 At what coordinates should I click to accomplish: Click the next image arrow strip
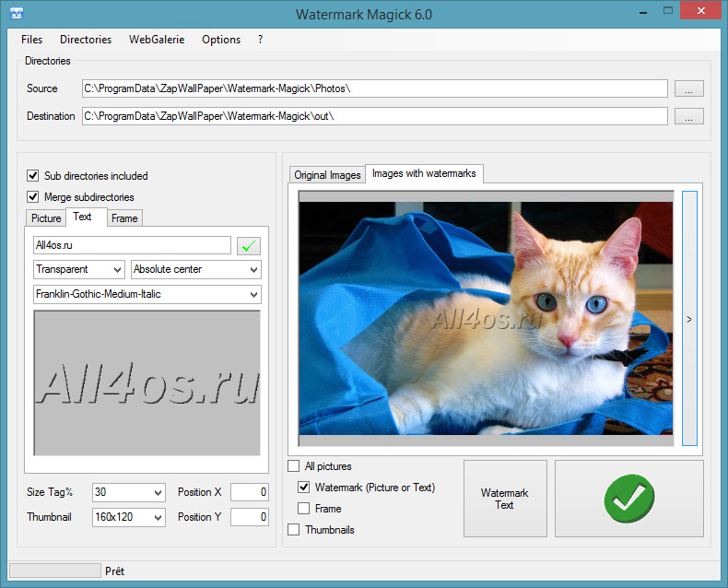click(689, 319)
